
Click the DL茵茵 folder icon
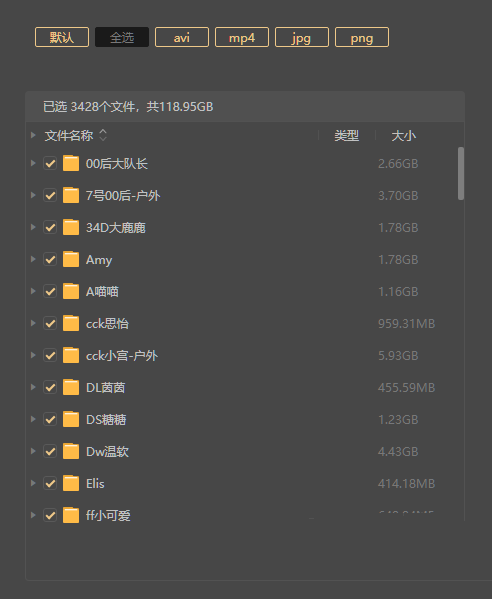(x=71, y=387)
